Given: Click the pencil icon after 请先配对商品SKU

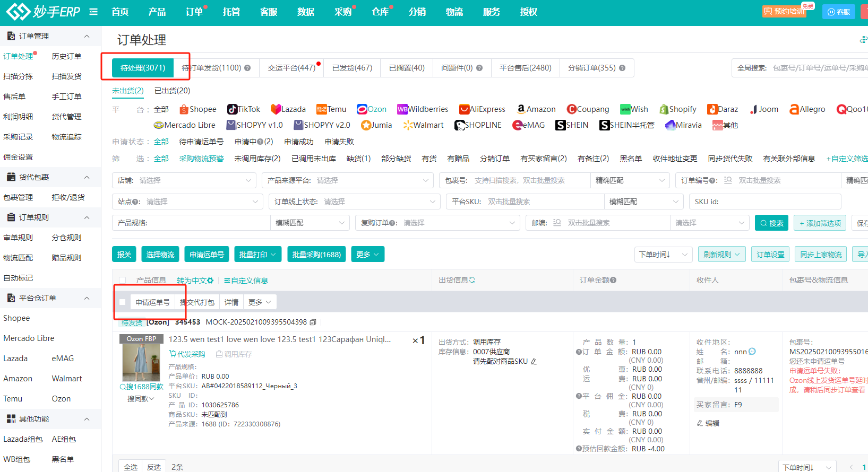Looking at the screenshot, I should click(534, 362).
